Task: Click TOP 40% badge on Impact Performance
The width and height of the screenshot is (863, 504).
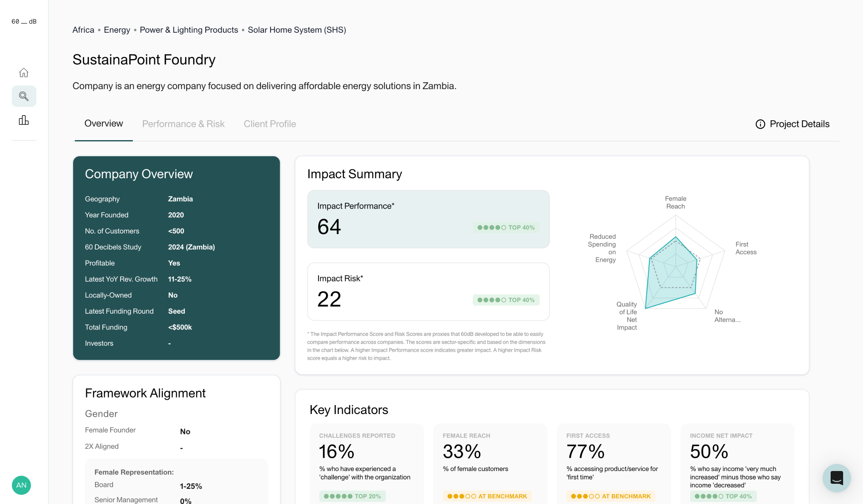Action: pyautogui.click(x=506, y=227)
